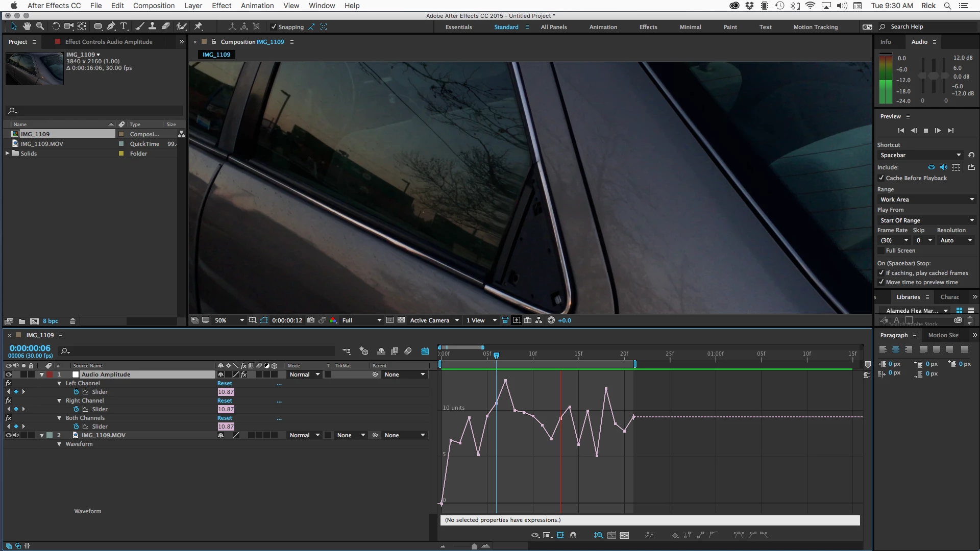980x551 pixels.
Task: Expand the Solids folder
Action: 7,153
